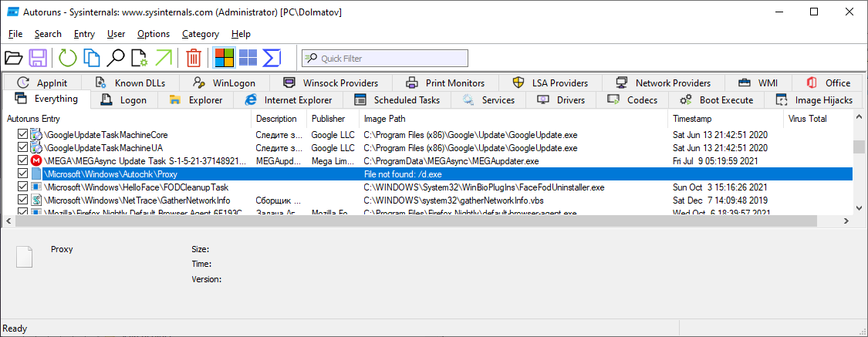
Task: Click the blue sigma VirusTotal icon
Action: [x=272, y=58]
